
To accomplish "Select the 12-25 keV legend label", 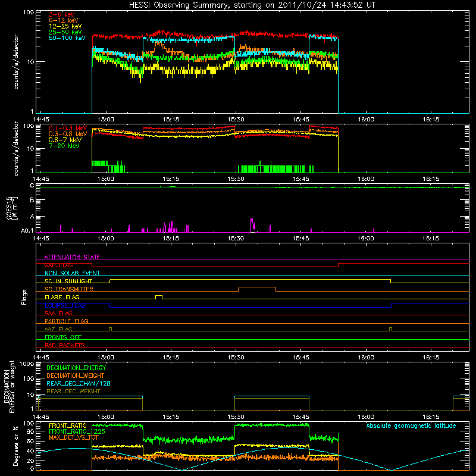I will pos(65,26).
